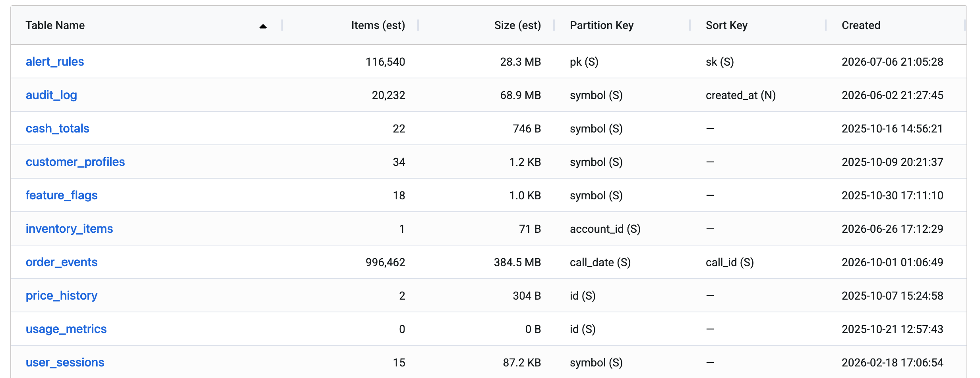The width and height of the screenshot is (980, 378).
Task: Select the 384.5 MB size cell
Action: tap(517, 262)
